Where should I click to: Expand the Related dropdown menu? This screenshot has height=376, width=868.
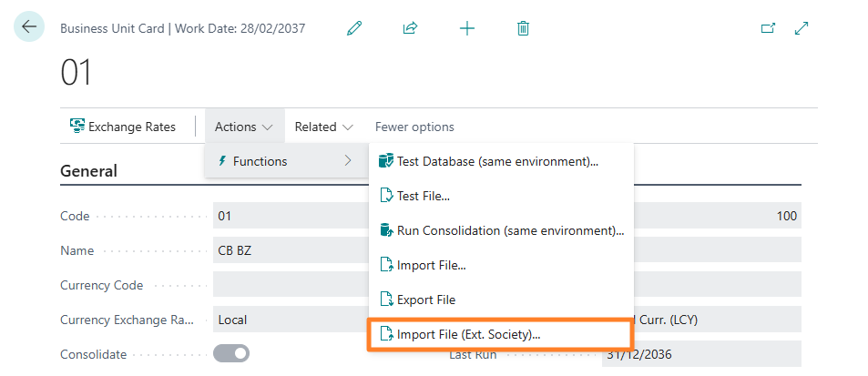click(323, 127)
